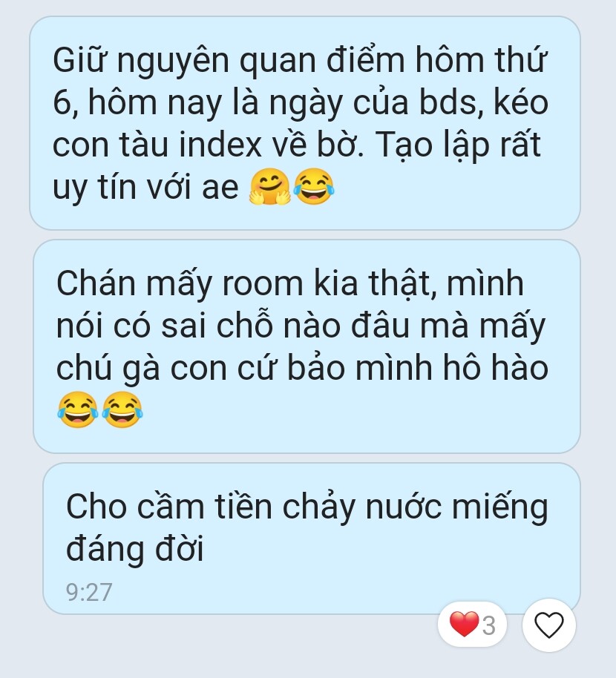
Task: Click the text "uy tín với ae"
Action: [x=145, y=187]
